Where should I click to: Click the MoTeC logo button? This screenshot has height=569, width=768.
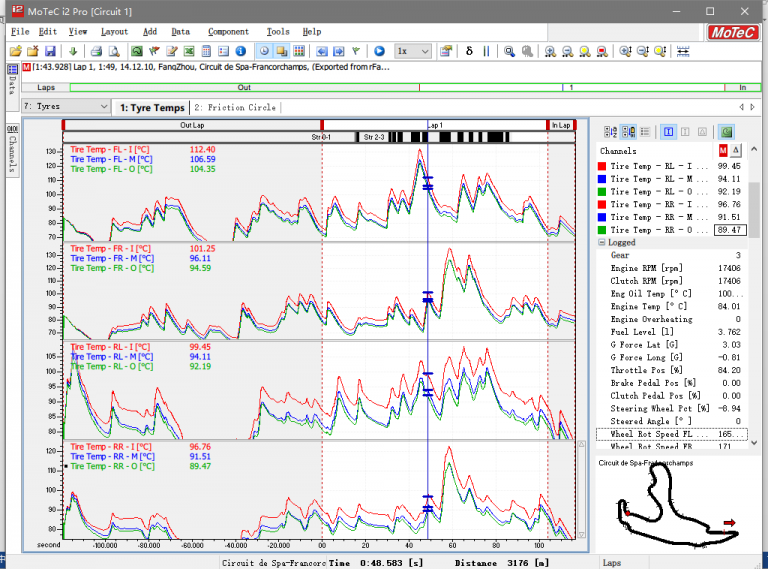(733, 32)
